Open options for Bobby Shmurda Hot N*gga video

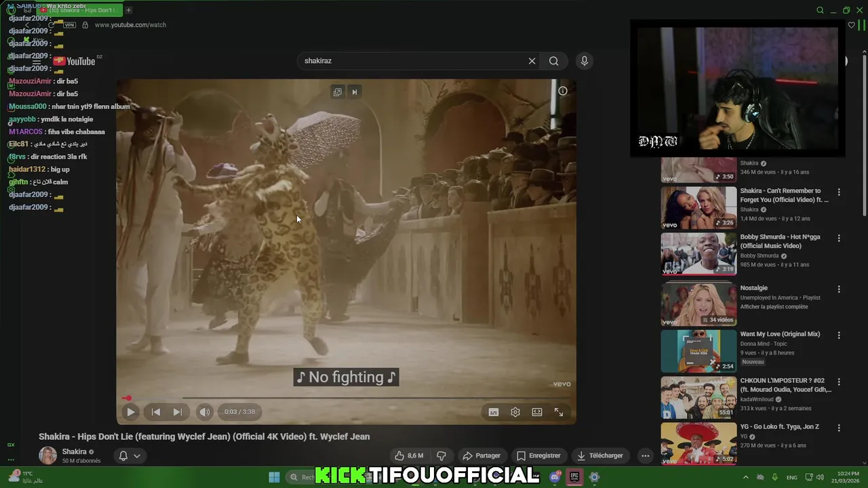click(x=839, y=239)
